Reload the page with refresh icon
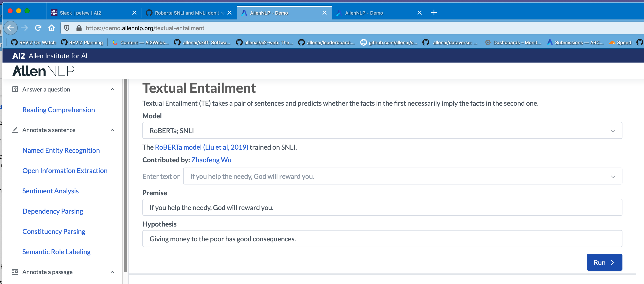644x284 pixels. (x=38, y=28)
